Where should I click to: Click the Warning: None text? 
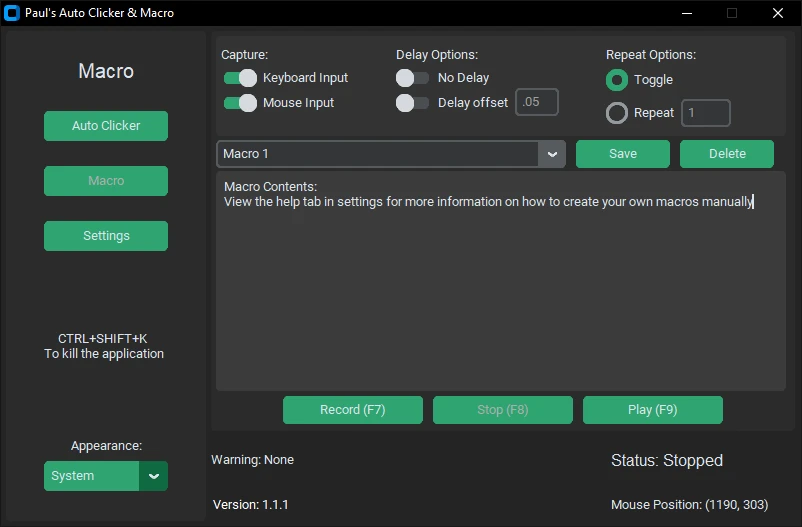click(x=253, y=460)
